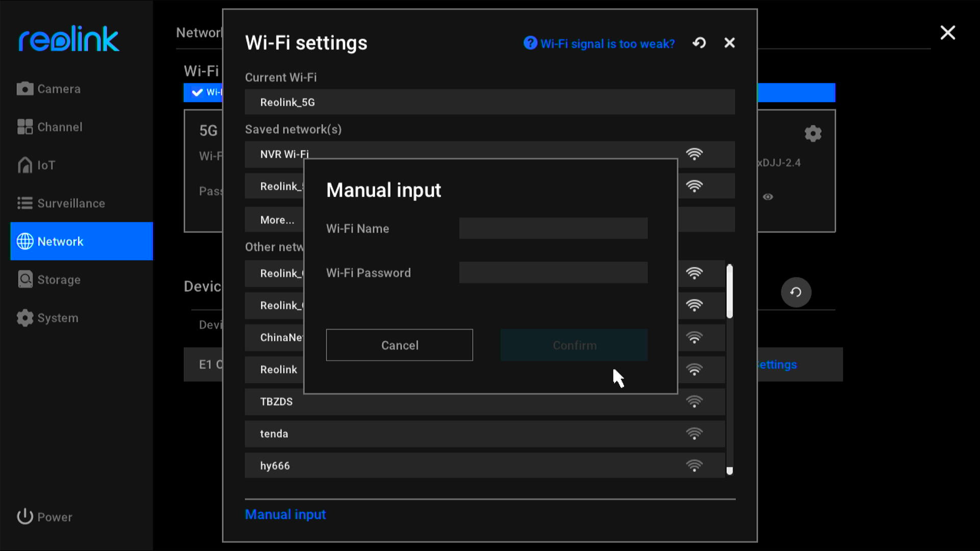Screen dimensions: 980x551
Task: Click the hy666 signal strength icon
Action: [694, 466]
